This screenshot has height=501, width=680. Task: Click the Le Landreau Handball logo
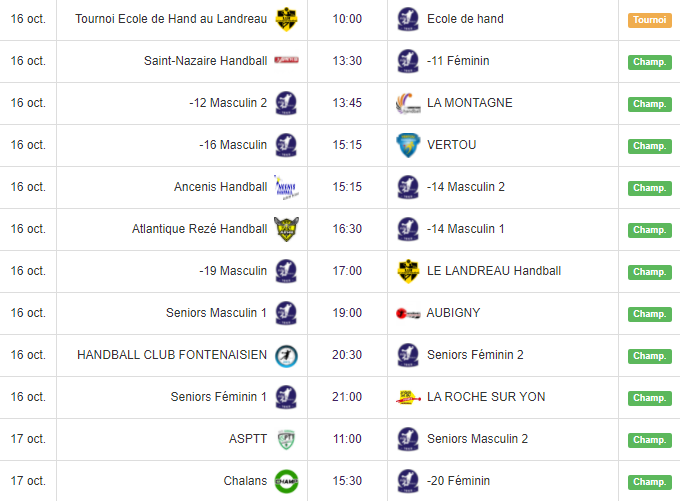(407, 271)
